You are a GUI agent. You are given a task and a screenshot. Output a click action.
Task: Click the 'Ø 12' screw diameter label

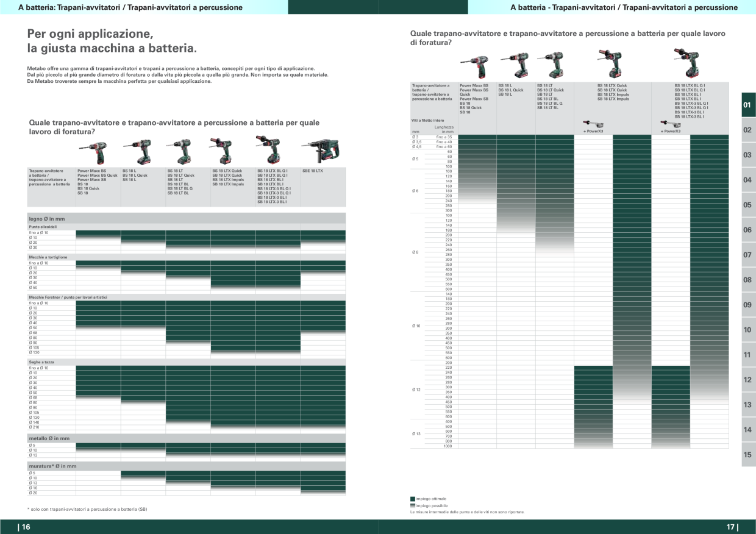pyautogui.click(x=417, y=389)
